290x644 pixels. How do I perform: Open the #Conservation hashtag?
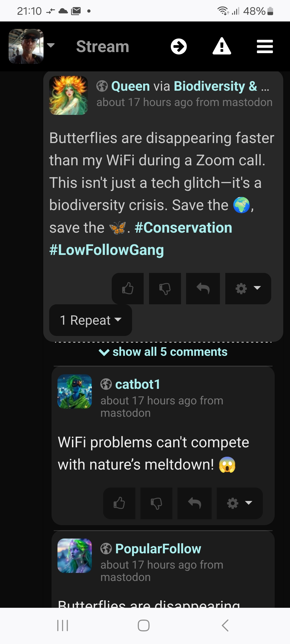(183, 228)
